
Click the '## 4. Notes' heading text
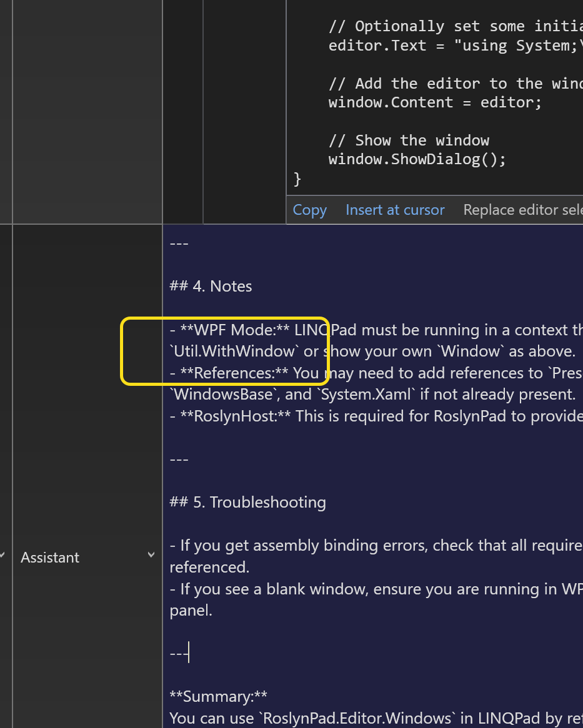tap(211, 286)
